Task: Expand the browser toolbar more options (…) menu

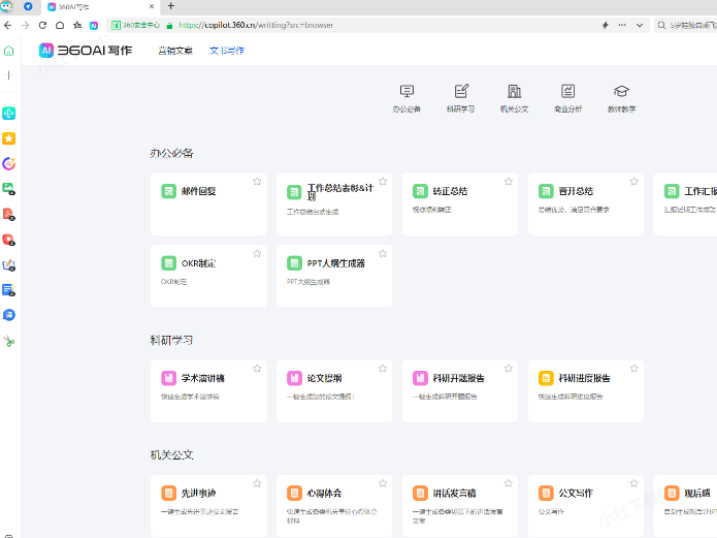Action: (623, 25)
